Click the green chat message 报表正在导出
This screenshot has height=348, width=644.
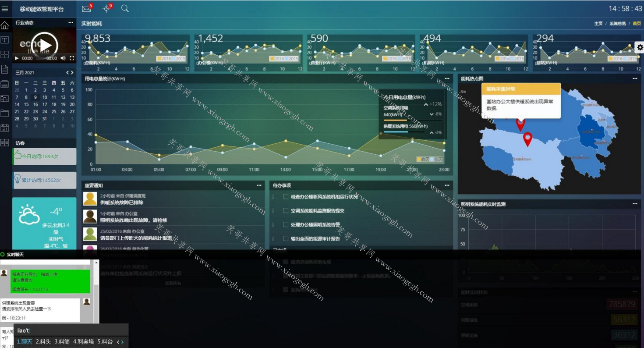pos(50,281)
